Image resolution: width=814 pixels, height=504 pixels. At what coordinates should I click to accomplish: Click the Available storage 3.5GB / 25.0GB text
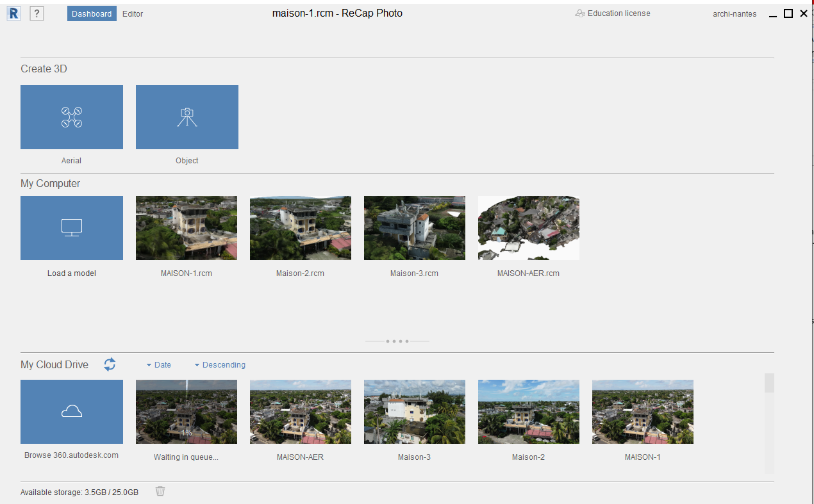pos(79,492)
